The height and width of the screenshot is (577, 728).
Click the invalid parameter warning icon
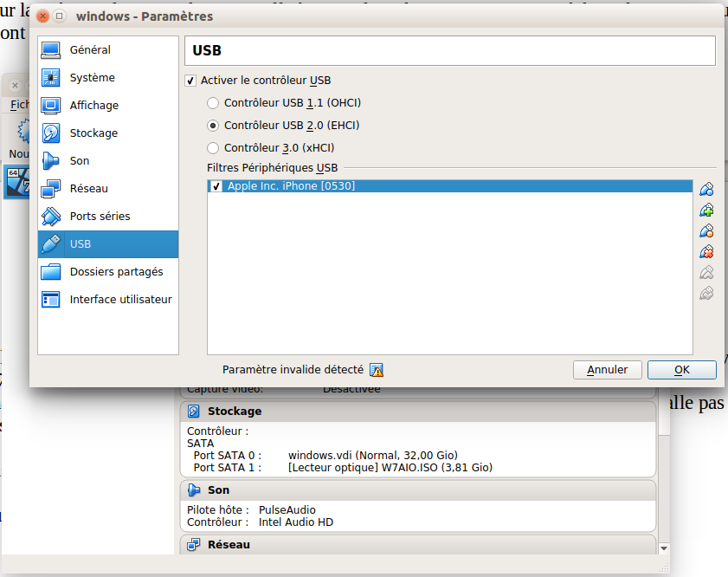[377, 370]
